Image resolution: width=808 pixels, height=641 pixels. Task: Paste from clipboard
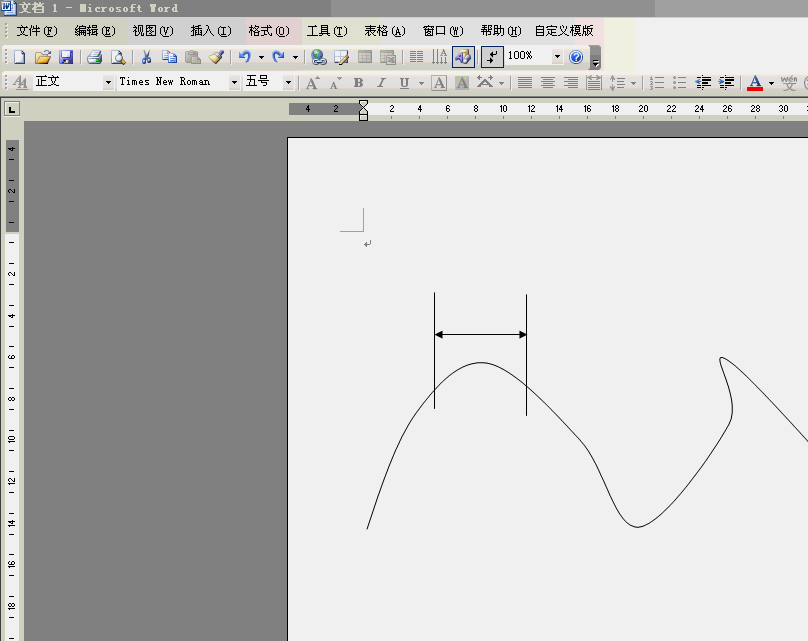click(193, 57)
